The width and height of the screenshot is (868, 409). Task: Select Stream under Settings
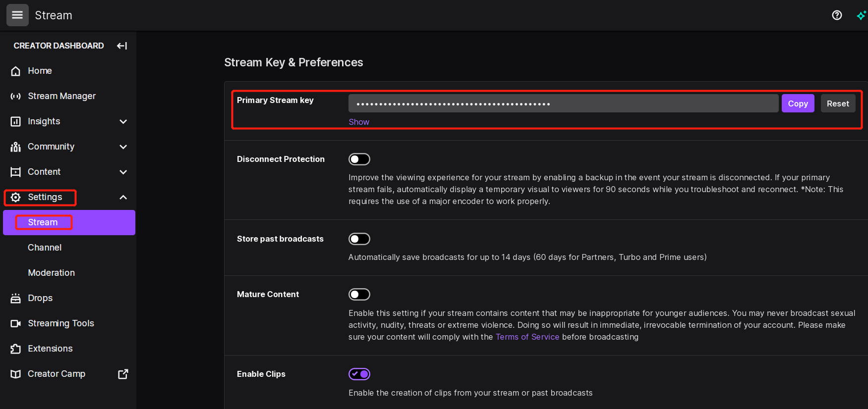click(69, 222)
